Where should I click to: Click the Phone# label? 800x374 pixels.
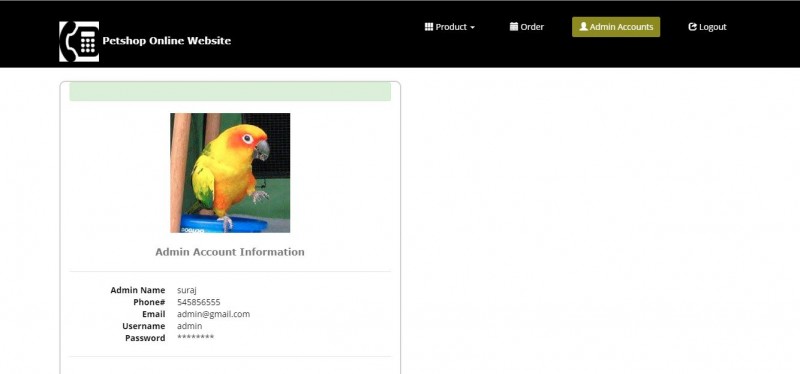point(149,302)
